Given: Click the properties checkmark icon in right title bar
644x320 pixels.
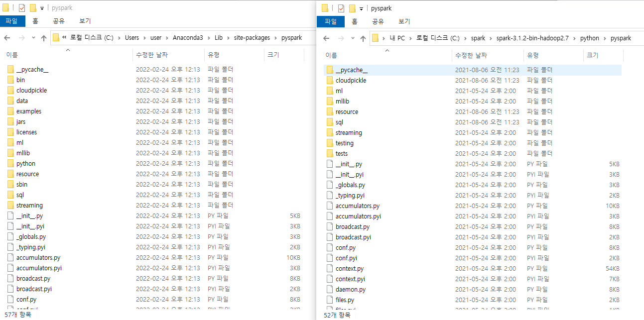Looking at the screenshot, I should [341, 8].
